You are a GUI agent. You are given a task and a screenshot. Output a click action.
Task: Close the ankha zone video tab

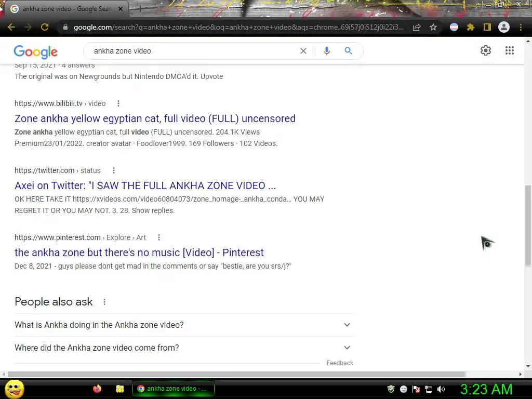coord(121,9)
